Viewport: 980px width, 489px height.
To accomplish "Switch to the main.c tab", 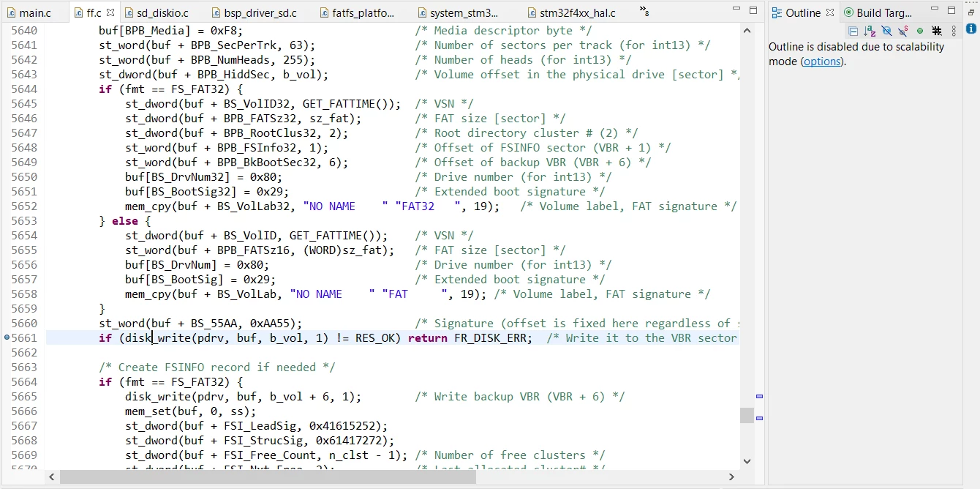I will tap(29, 12).
